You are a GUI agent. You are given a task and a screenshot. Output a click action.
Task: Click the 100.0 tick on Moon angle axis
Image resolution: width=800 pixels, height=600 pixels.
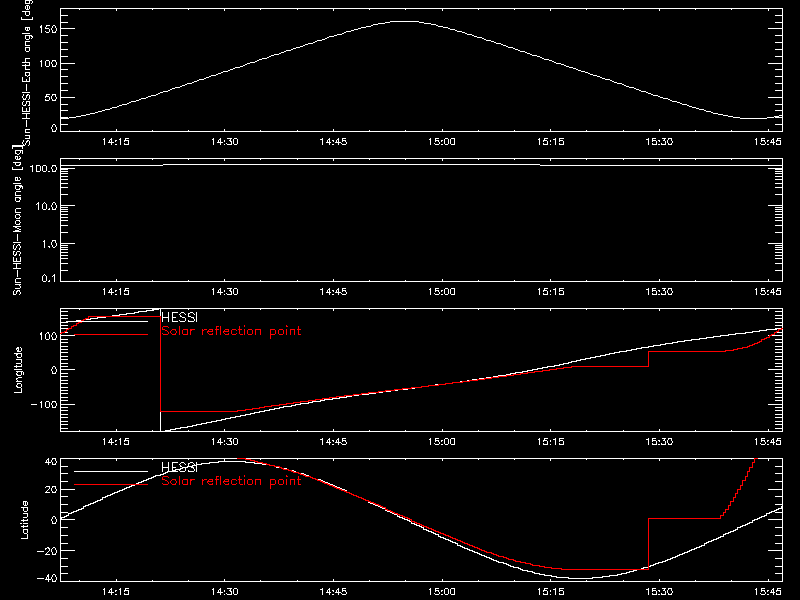coord(43,168)
